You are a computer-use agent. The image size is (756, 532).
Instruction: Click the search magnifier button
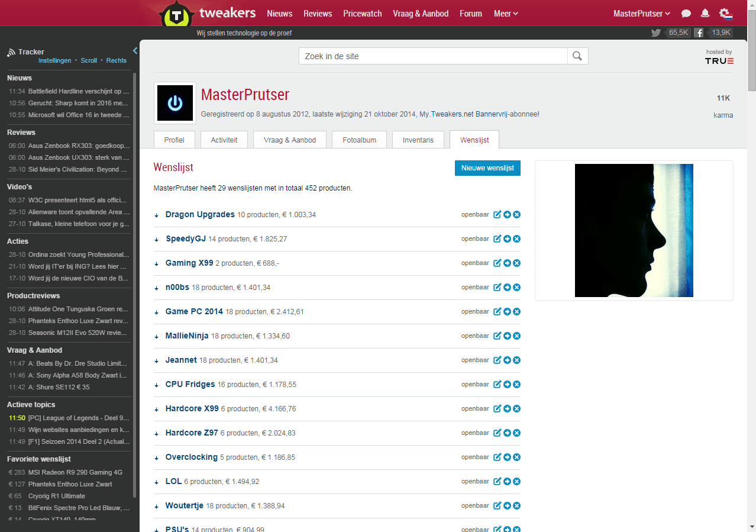(578, 56)
